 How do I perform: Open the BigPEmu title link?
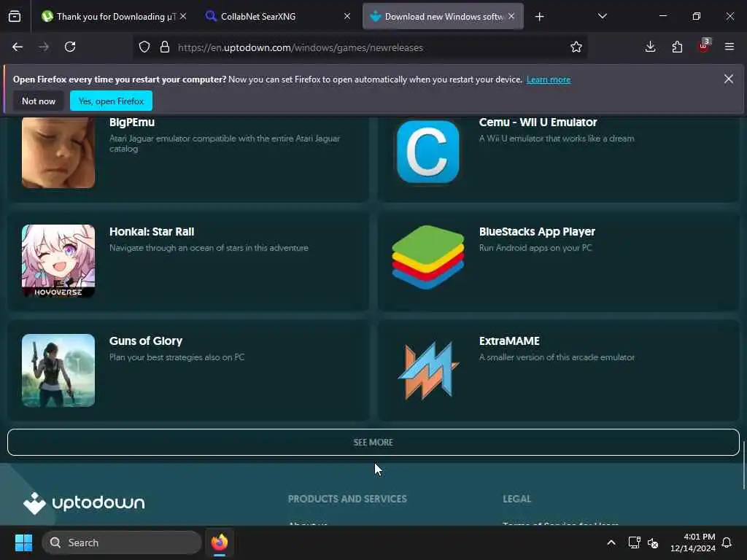[132, 122]
